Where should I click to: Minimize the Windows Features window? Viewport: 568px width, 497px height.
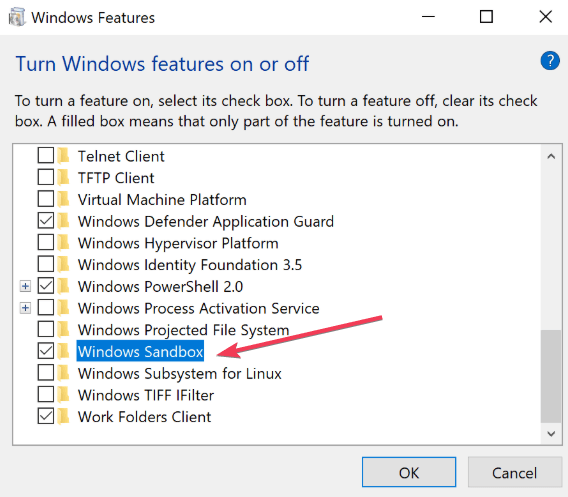428,17
